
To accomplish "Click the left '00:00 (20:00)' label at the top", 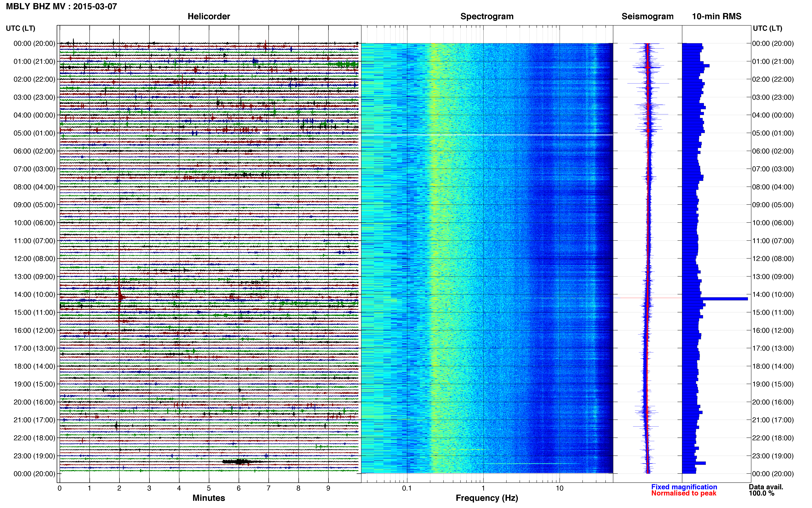I will pos(34,43).
